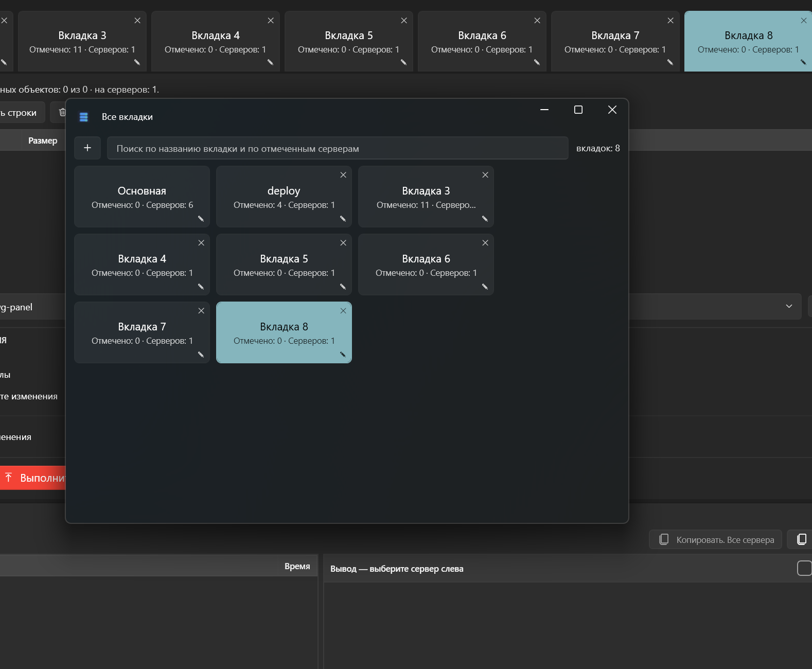This screenshot has width=812, height=669.
Task: Toggle checkbox in Вывод output header
Action: [804, 568]
